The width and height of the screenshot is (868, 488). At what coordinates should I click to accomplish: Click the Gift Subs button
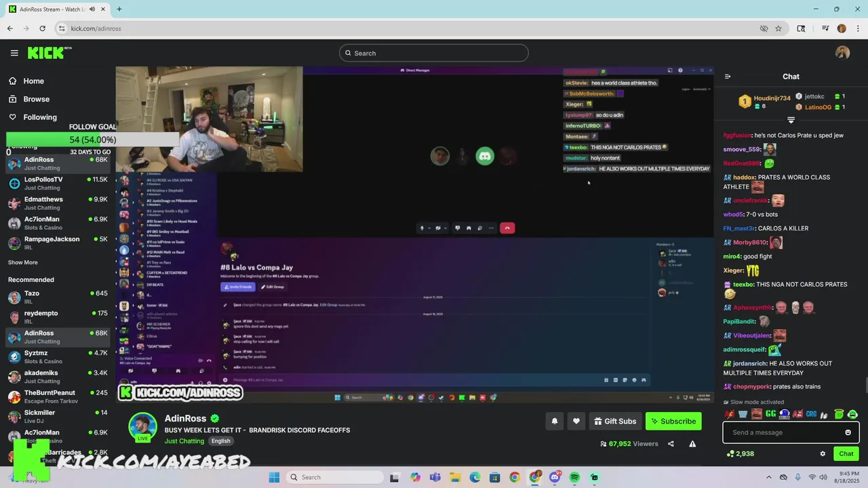tap(615, 421)
